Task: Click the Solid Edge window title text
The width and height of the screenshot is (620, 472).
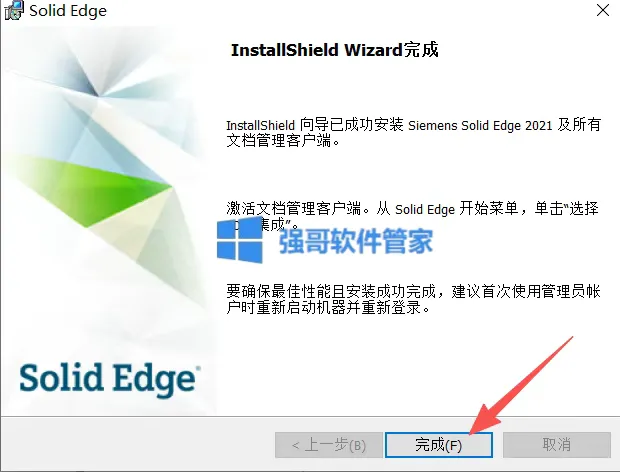Action: pyautogui.click(x=68, y=11)
